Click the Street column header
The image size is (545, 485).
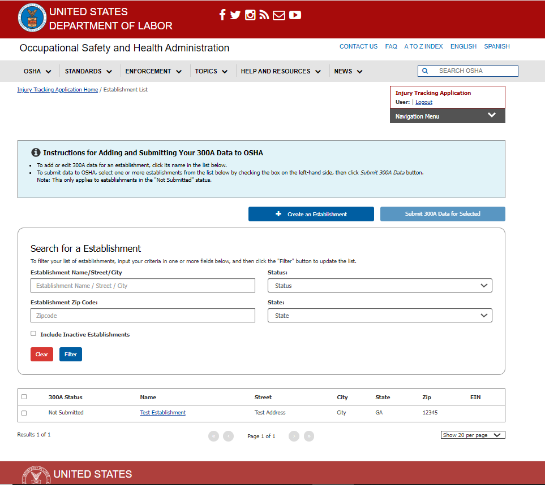point(263,397)
